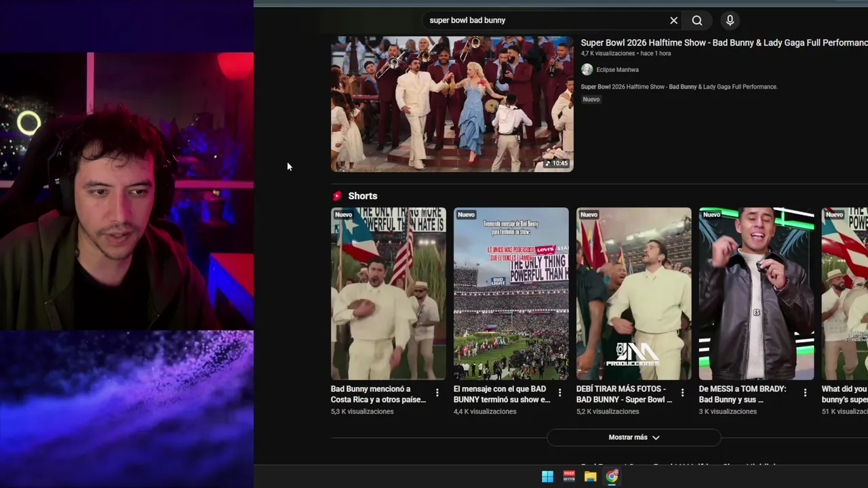Click '5,2 K visualizaciones' text
The height and width of the screenshot is (488, 868).
tap(608, 411)
